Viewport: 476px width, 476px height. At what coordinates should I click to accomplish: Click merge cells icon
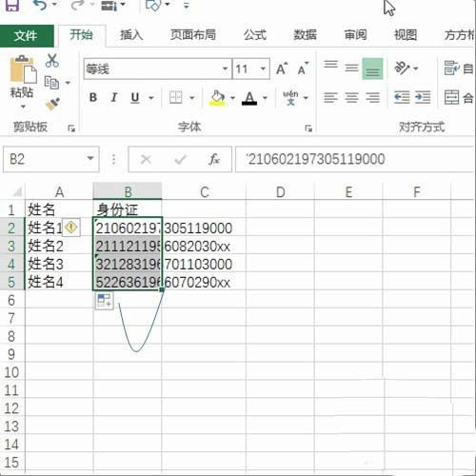[x=452, y=97]
